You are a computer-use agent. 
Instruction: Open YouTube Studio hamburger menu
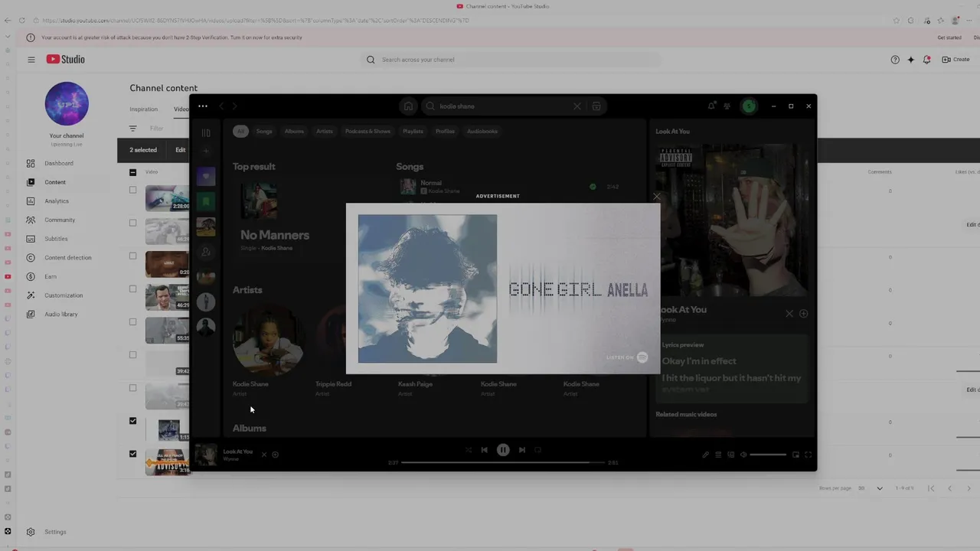point(31,59)
